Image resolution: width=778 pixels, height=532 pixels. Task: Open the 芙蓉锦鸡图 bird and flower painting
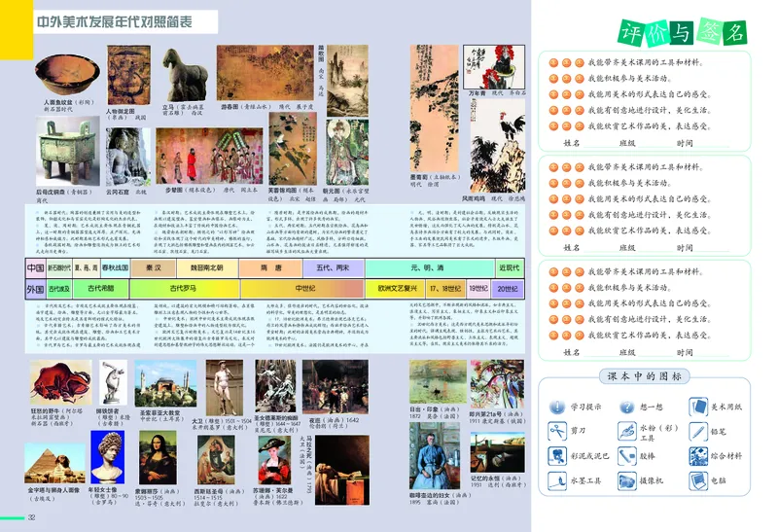click(293, 149)
